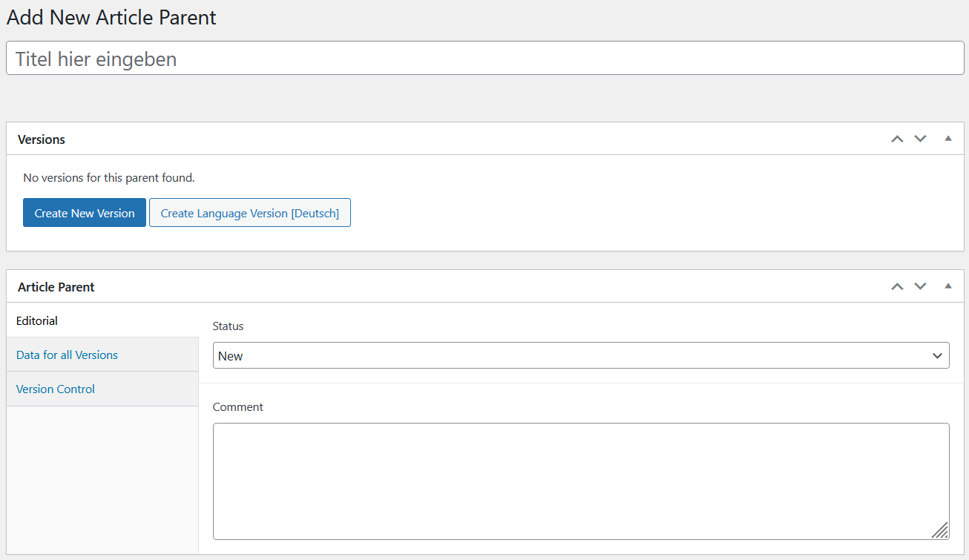
Task: Click the 'Article Parent' panel title
Action: click(x=56, y=286)
